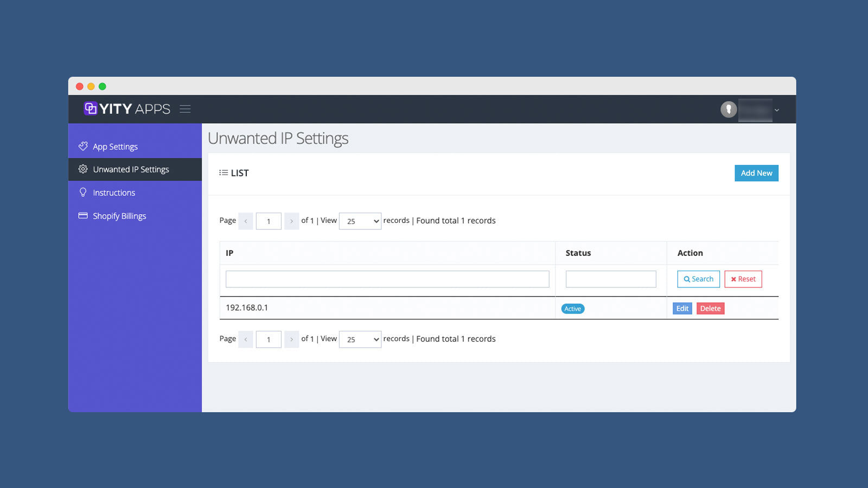Open the bottom records-per-page dropdown

[x=360, y=339]
